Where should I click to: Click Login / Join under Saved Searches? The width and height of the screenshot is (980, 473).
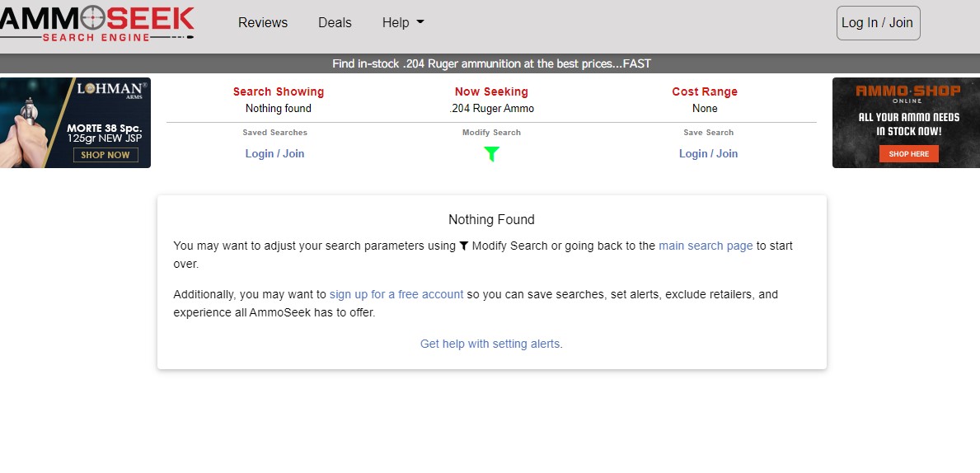(274, 154)
